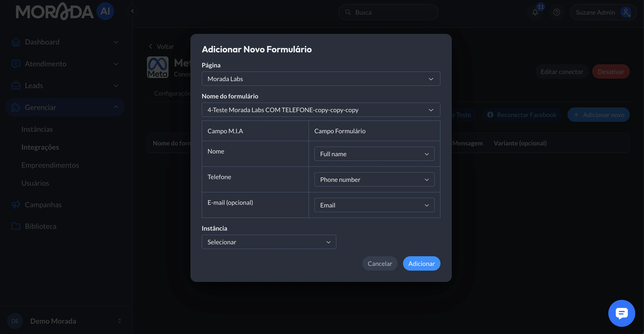Image resolution: width=644 pixels, height=334 pixels.
Task: Click the Biblioteca folder icon
Action: (x=16, y=226)
